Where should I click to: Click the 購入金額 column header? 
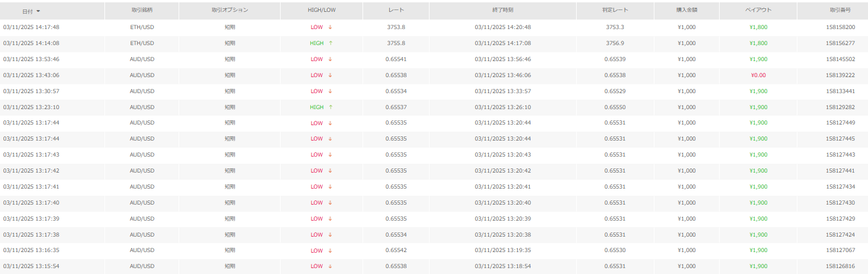[x=686, y=11]
